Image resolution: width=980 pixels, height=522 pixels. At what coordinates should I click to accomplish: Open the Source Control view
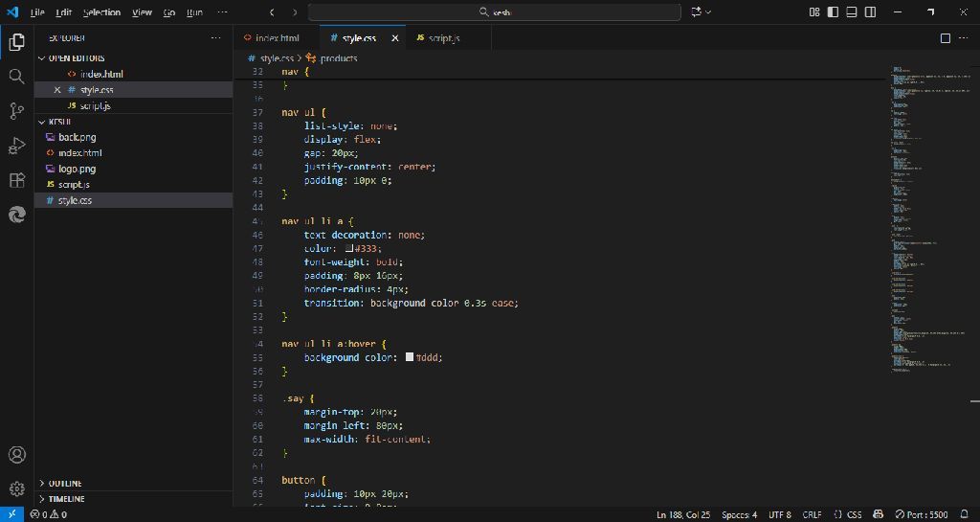[16, 111]
